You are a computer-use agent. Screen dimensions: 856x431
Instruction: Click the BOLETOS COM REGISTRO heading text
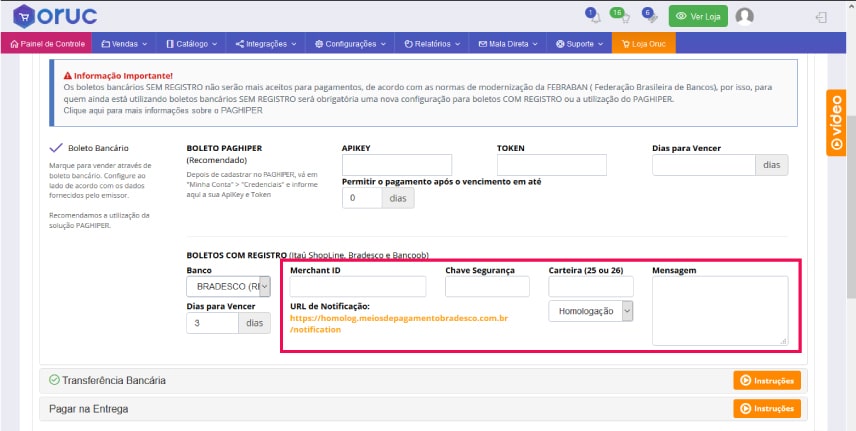(x=236, y=255)
